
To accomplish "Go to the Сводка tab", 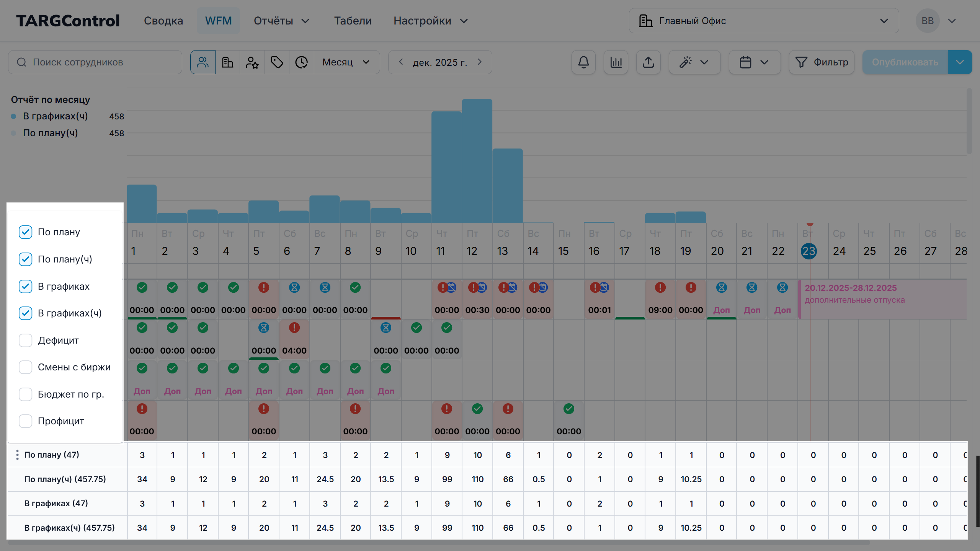I will point(163,21).
